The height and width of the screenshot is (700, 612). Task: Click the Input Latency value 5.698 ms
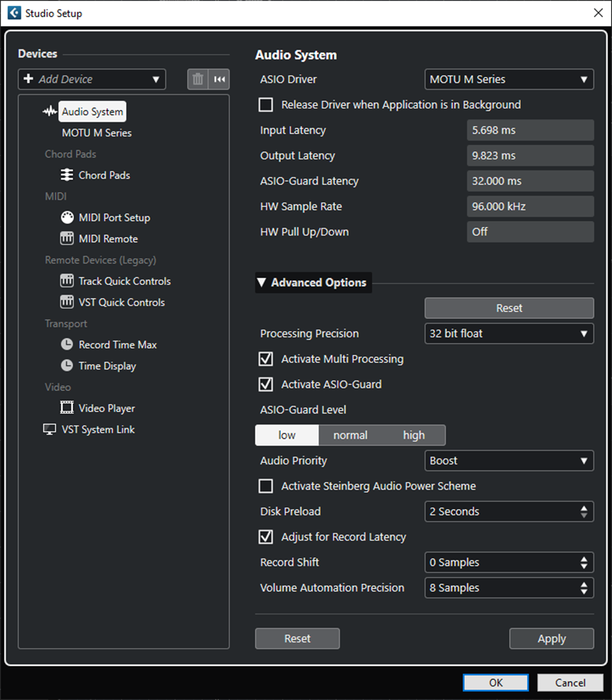click(530, 130)
